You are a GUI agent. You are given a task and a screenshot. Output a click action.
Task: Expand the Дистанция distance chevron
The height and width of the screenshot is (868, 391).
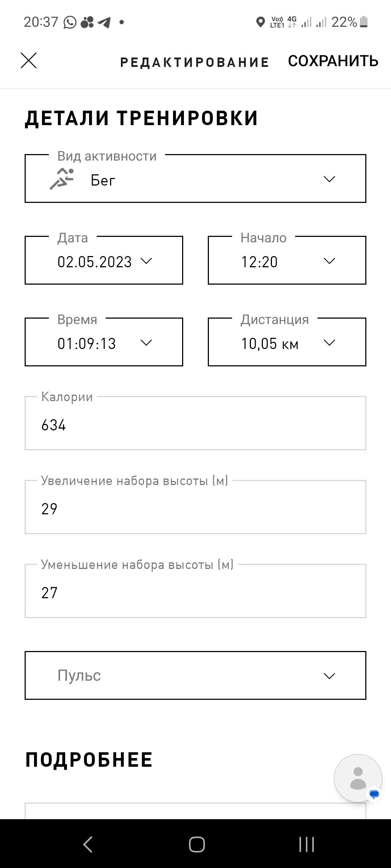(329, 342)
